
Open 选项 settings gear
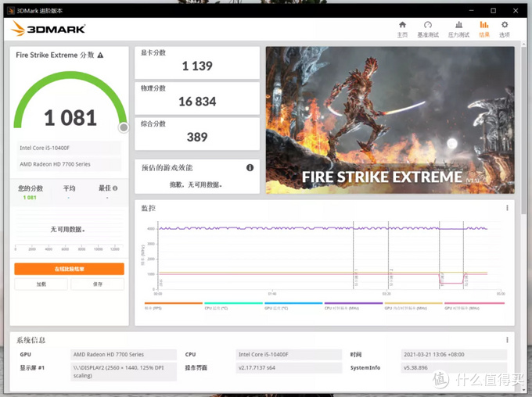click(505, 29)
